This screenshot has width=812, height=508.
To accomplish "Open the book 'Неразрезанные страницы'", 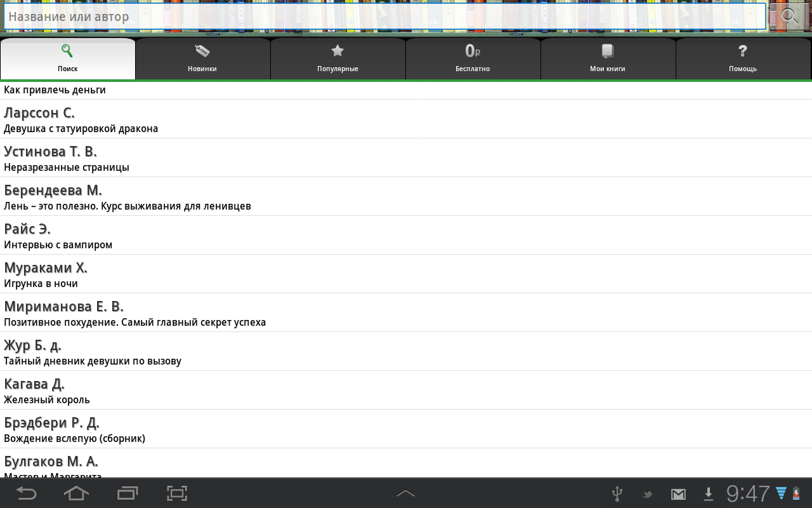I will [x=67, y=168].
